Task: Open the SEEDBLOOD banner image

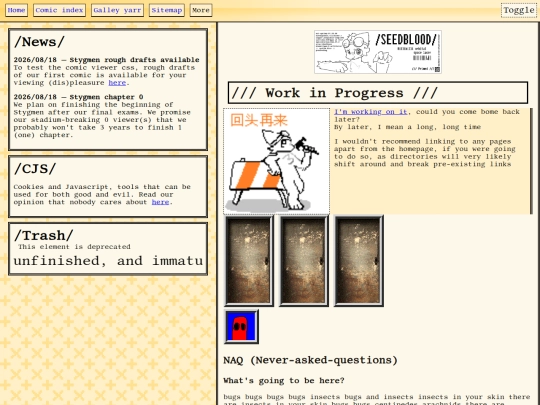Action: (x=378, y=52)
